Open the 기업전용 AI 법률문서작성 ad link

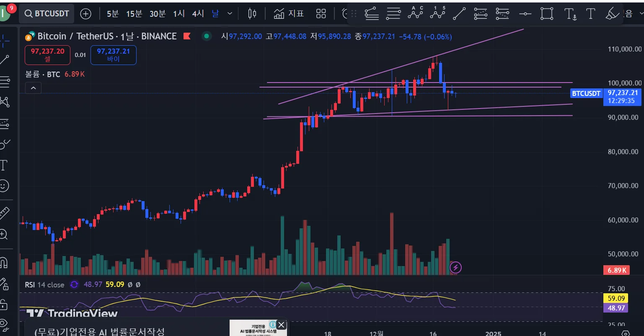100,332
